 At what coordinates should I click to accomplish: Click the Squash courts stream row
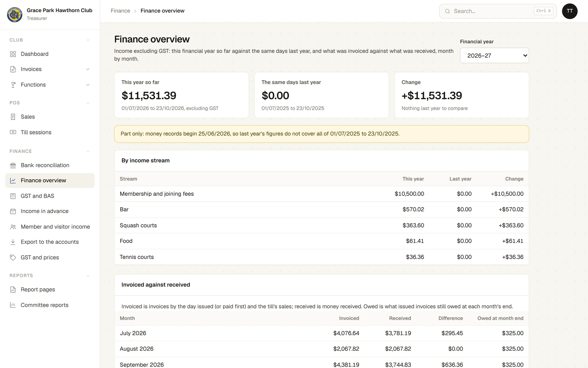point(322,225)
